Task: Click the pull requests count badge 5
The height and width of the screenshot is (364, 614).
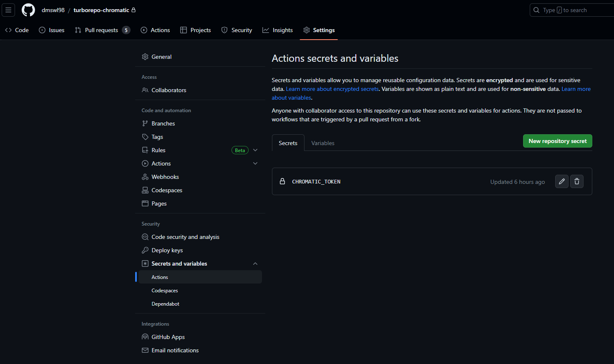Action: click(x=126, y=30)
